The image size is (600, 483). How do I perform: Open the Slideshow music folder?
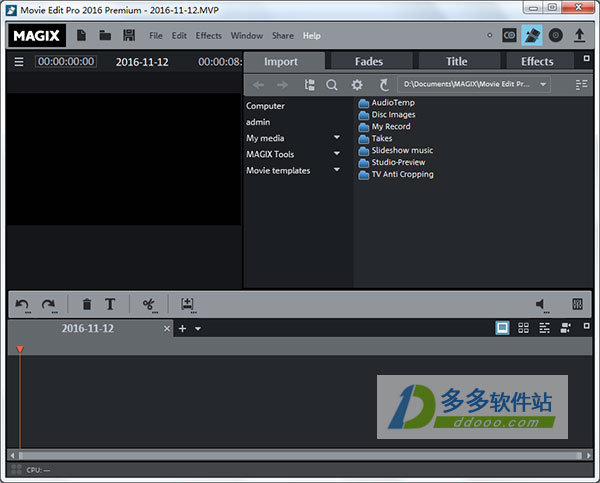[x=396, y=150]
